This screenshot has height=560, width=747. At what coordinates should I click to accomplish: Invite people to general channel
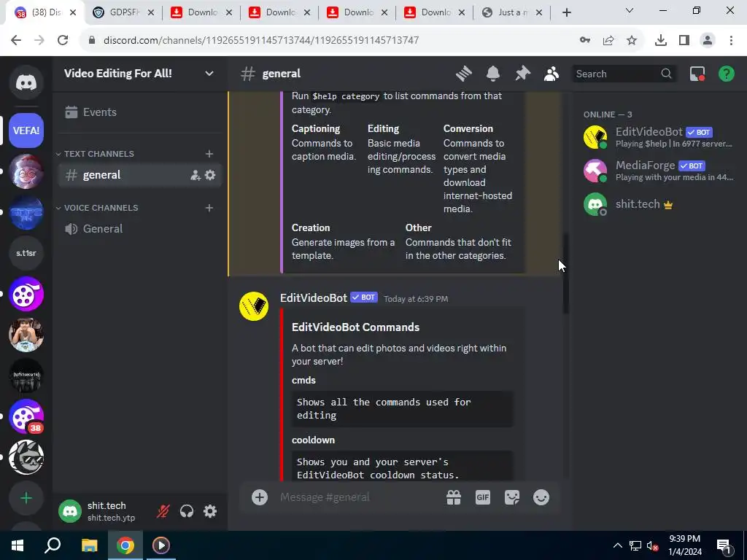pyautogui.click(x=196, y=175)
